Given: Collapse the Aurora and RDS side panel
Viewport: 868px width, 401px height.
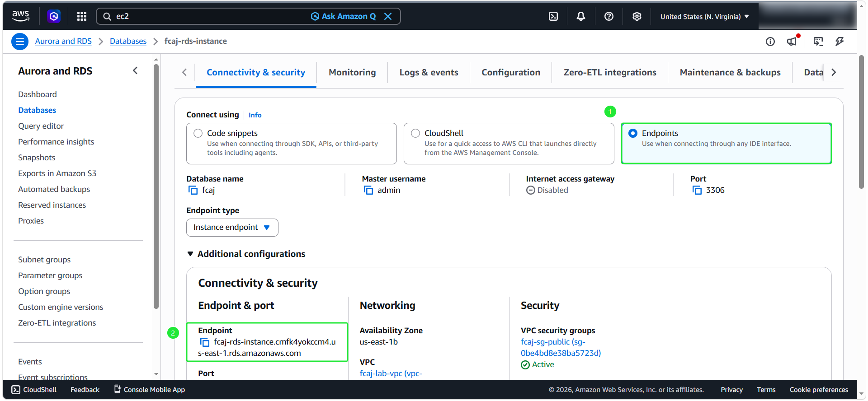Looking at the screenshot, I should (x=135, y=71).
